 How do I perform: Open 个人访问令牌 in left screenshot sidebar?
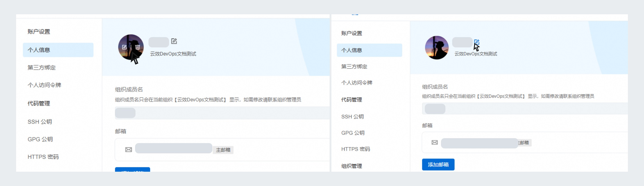click(x=44, y=85)
